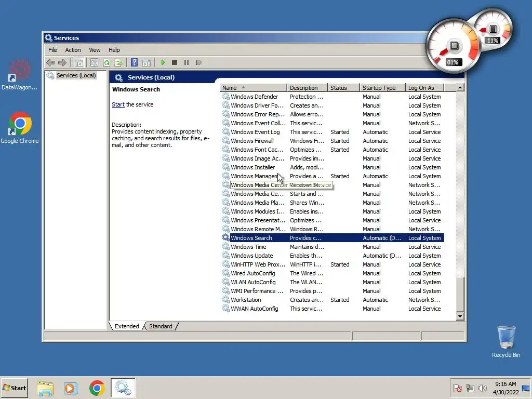
Task: Click the Google Chrome desktop icon
Action: 20,124
